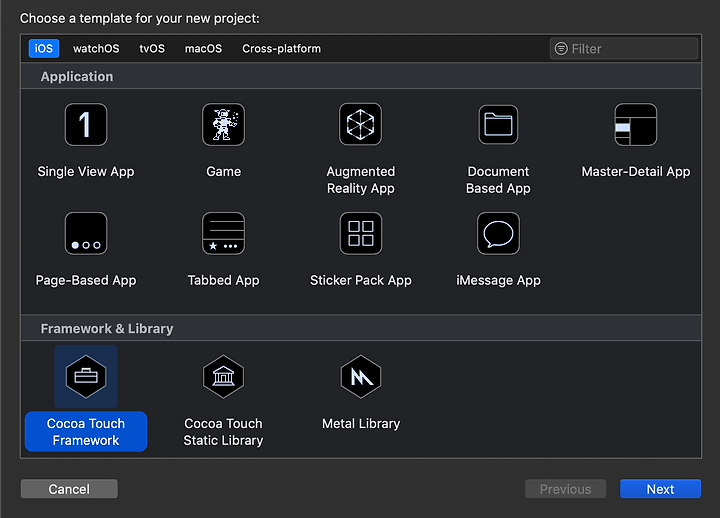Click the "Metal Library" label
720x518 pixels.
[361, 423]
